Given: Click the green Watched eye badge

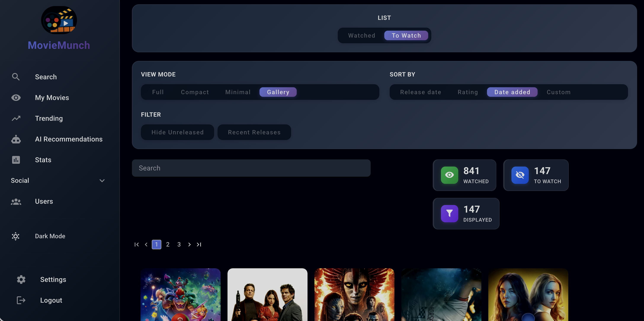Looking at the screenshot, I should tap(450, 175).
